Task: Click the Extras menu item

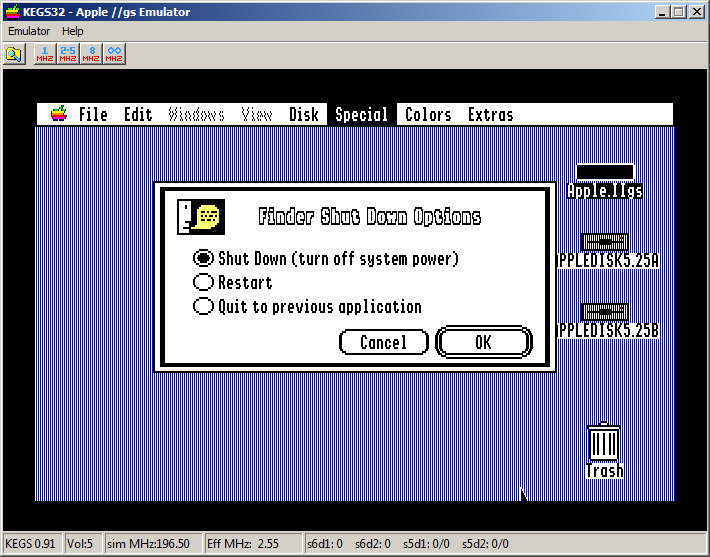Action: click(x=490, y=114)
